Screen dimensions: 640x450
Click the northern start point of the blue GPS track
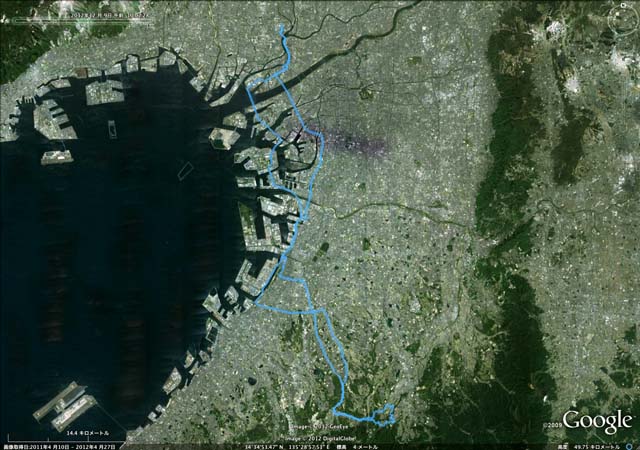[x=282, y=27]
